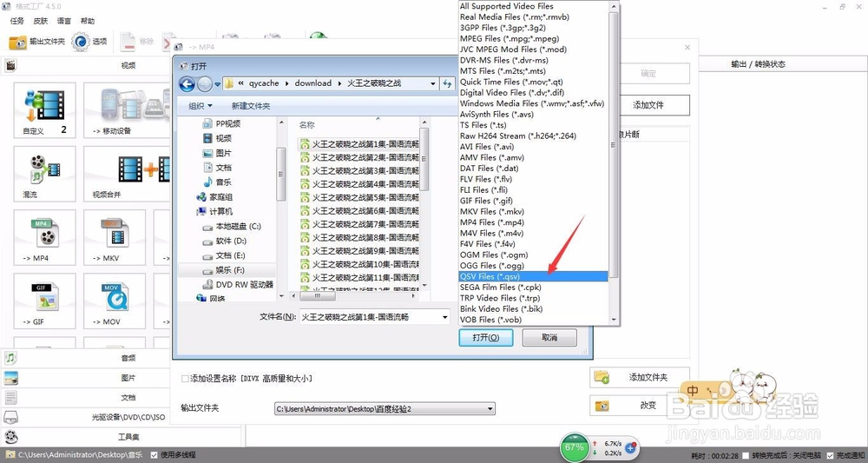Screen dimensions: 868x463
Task: Select QSV Files (*.qsv) filter
Action: pos(534,276)
